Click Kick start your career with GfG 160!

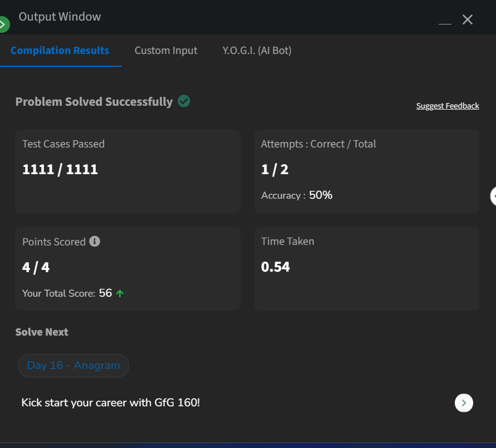click(110, 403)
